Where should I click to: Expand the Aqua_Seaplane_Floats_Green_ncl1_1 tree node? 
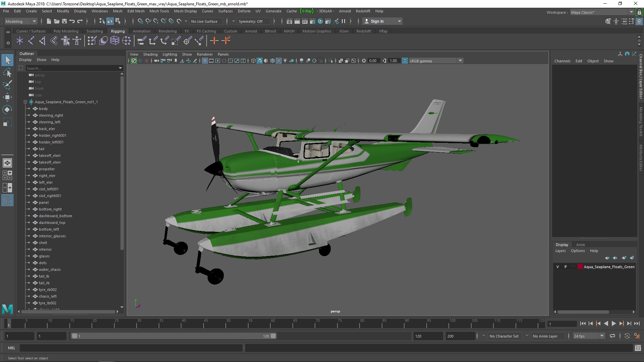tap(25, 102)
